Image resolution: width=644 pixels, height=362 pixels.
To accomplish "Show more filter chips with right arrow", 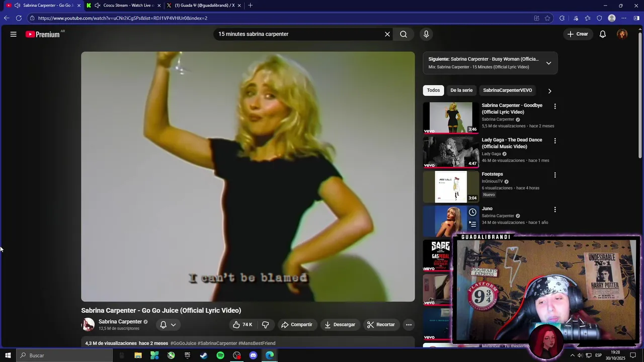I will click(x=549, y=91).
